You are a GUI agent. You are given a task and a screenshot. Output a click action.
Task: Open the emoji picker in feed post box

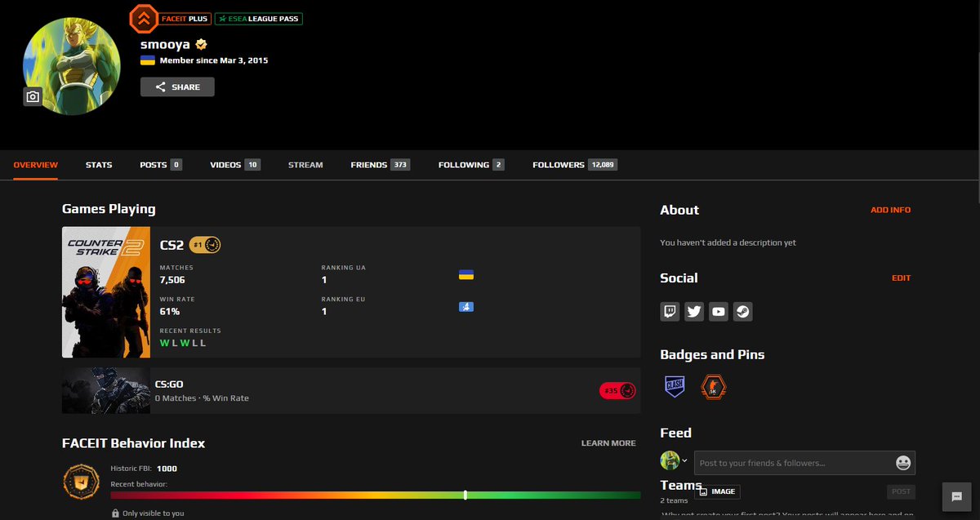coord(903,463)
